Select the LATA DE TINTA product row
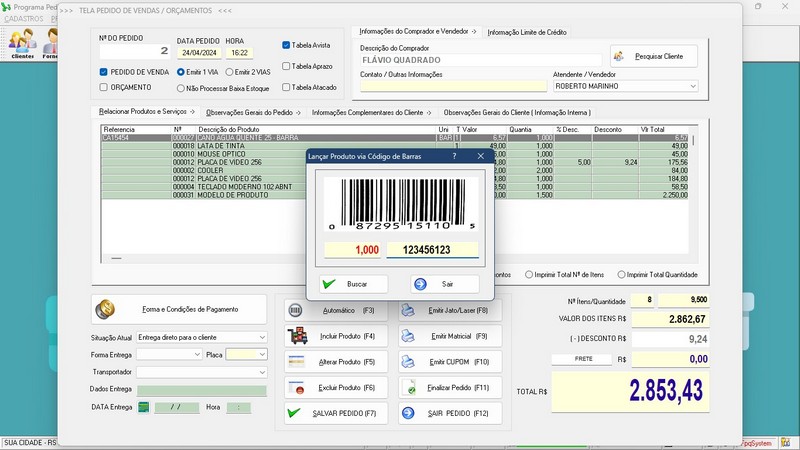This screenshot has height=450, width=800. pyautogui.click(x=395, y=146)
